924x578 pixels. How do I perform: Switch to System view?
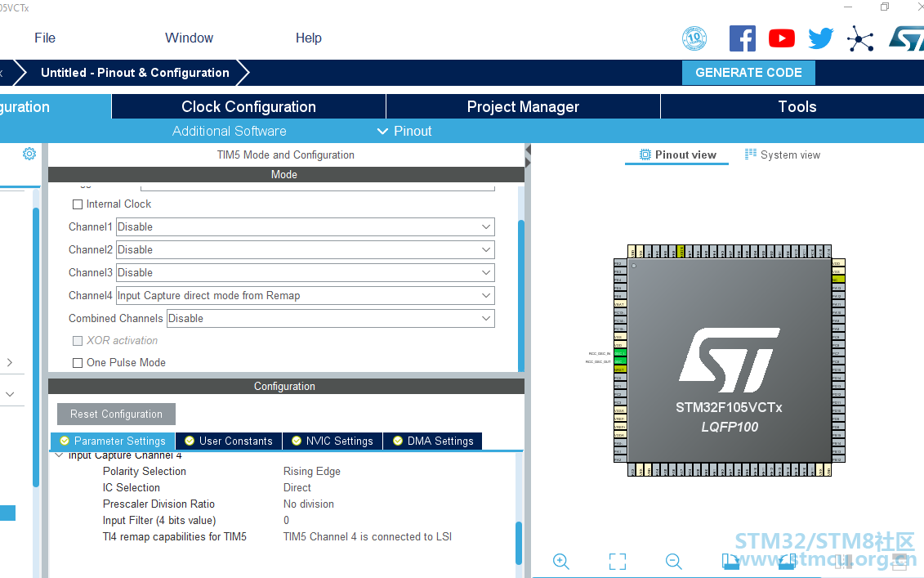[783, 155]
